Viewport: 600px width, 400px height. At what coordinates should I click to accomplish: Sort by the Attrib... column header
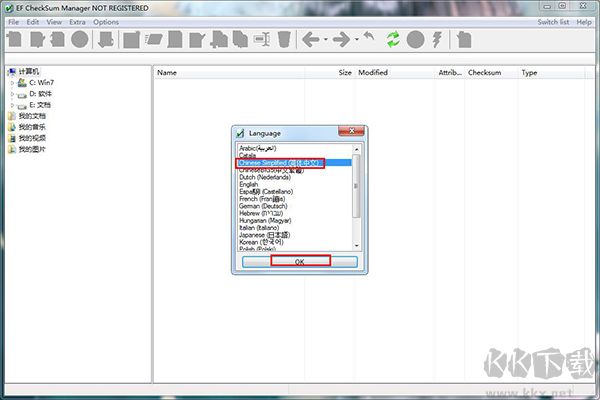[x=450, y=73]
